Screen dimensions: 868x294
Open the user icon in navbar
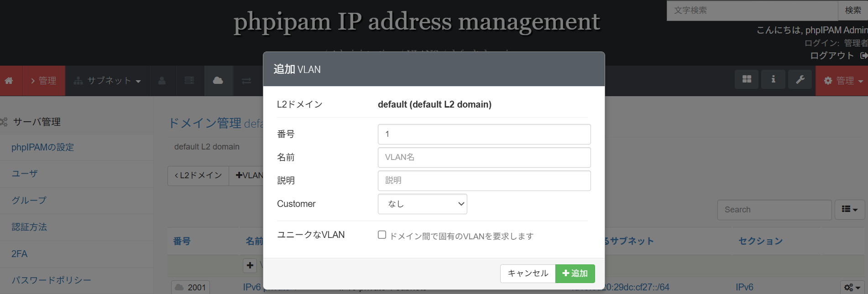tap(162, 81)
